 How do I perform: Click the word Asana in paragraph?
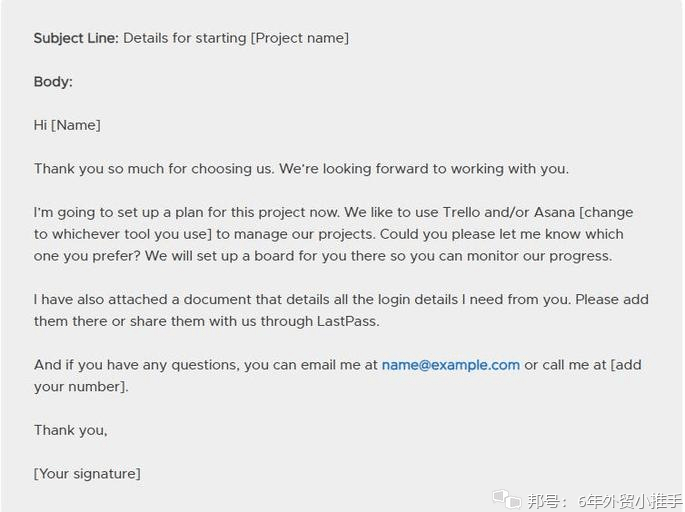(554, 212)
